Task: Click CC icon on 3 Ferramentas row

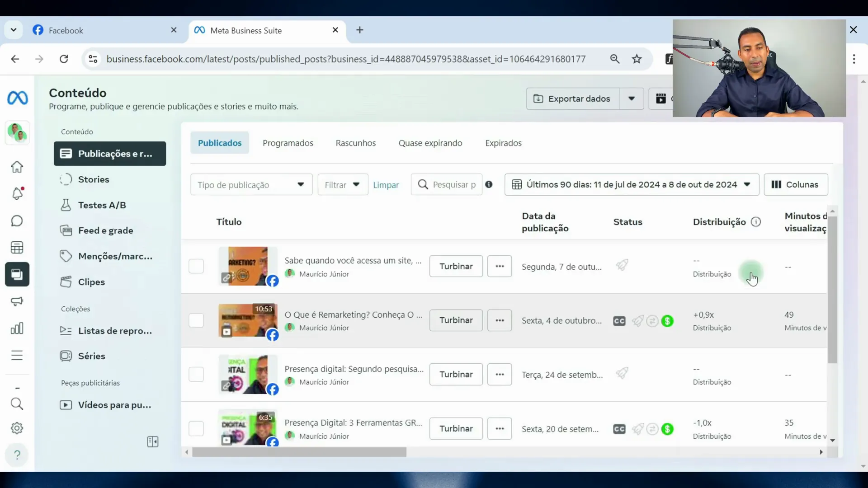Action: [619, 429]
